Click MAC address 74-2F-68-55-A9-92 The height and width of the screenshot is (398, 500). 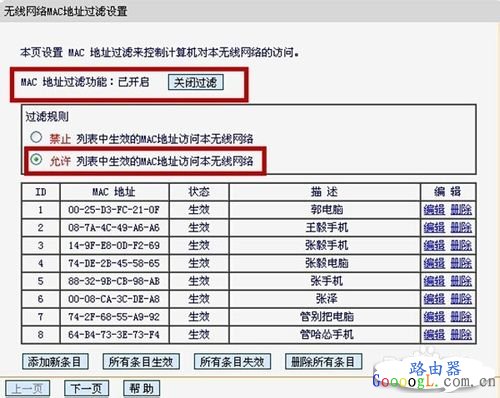(x=114, y=317)
